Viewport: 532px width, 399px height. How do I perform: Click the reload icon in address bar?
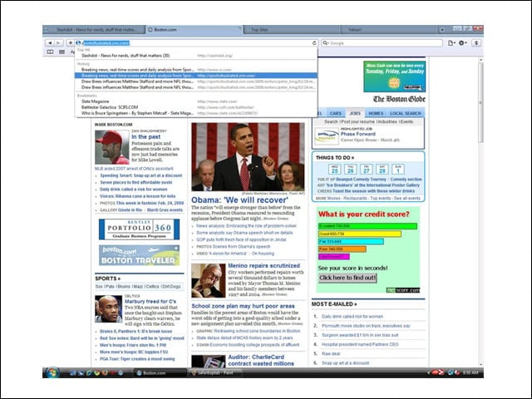point(314,42)
